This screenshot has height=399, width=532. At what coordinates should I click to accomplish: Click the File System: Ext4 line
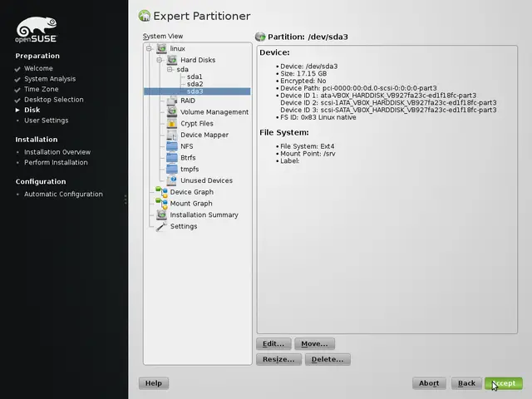click(307, 146)
